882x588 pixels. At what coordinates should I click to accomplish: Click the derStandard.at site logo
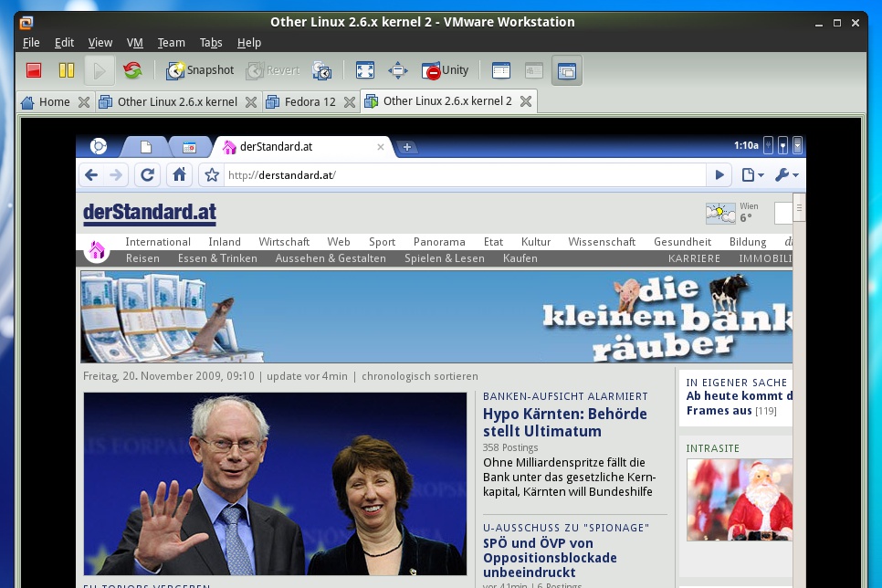point(150,213)
